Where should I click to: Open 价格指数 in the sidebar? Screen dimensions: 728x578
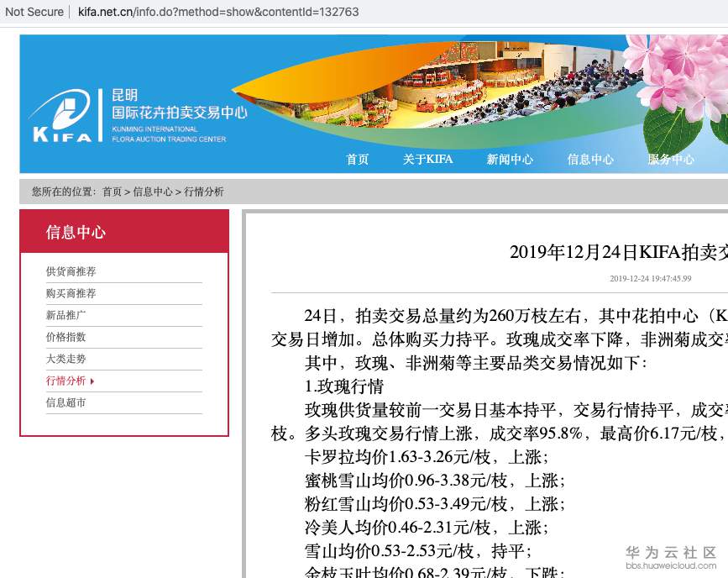pyautogui.click(x=66, y=337)
